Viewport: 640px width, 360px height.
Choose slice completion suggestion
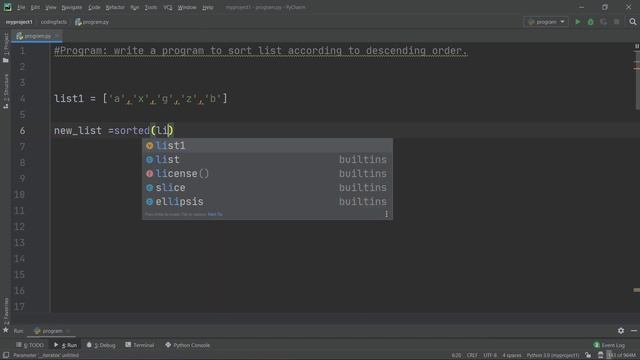(267, 187)
